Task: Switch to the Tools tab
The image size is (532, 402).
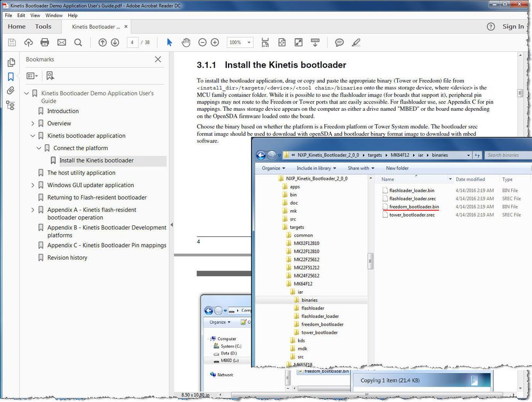Action: 43,27
